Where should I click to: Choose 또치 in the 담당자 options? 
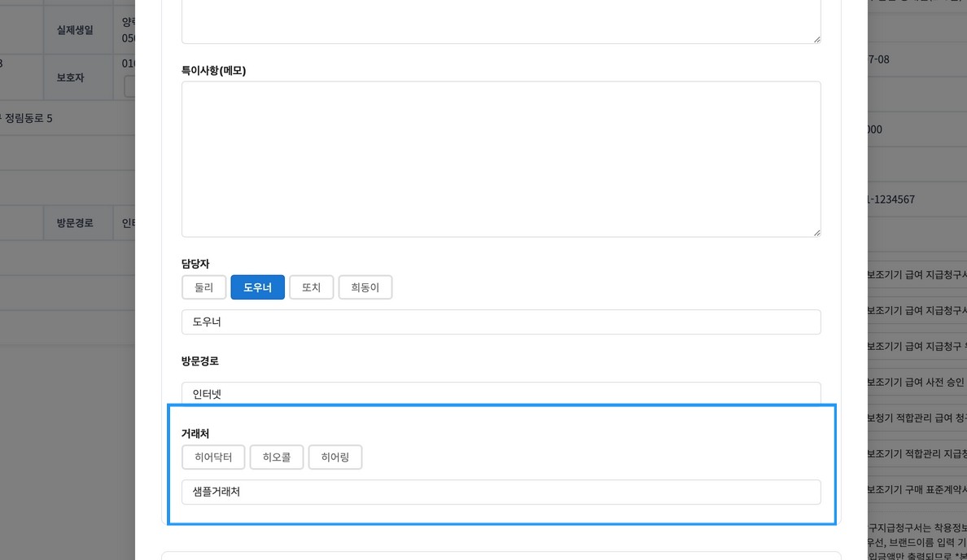[311, 287]
